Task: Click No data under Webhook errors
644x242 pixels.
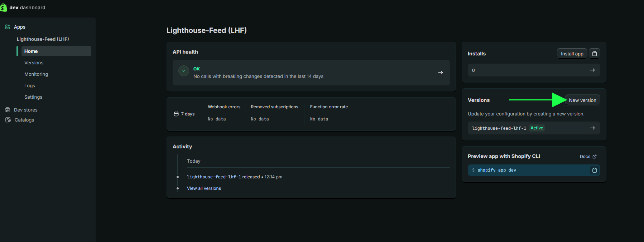Action: [x=217, y=119]
